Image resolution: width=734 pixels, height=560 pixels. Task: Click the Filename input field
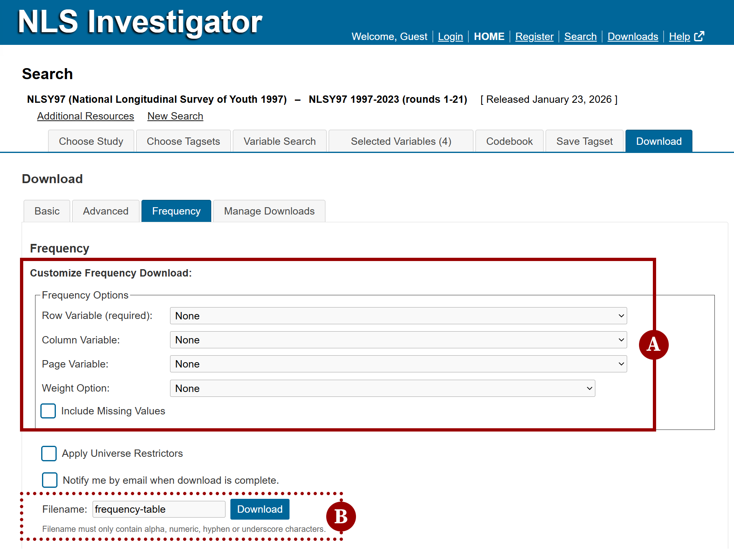pyautogui.click(x=159, y=509)
